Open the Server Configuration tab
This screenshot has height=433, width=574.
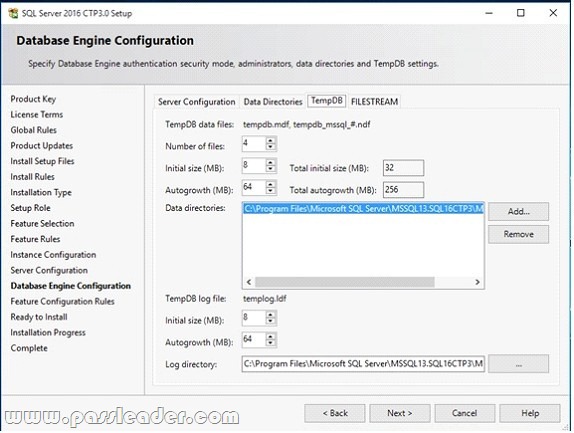point(197,102)
